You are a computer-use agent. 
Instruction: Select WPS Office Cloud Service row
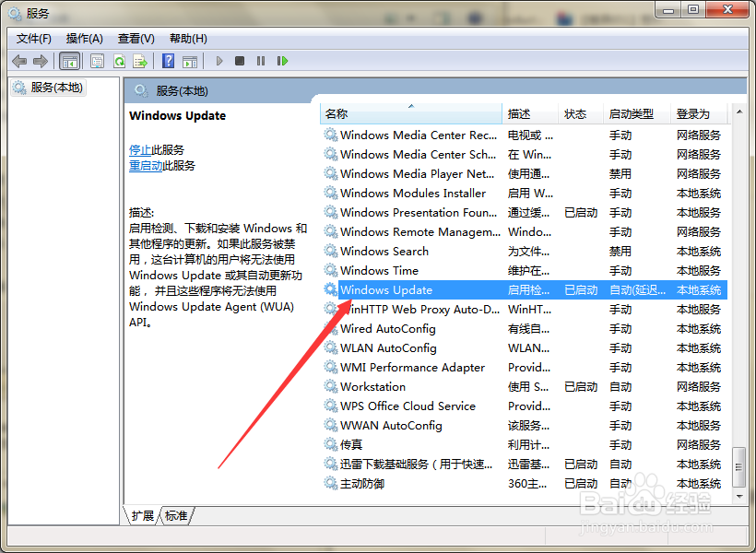(524, 406)
